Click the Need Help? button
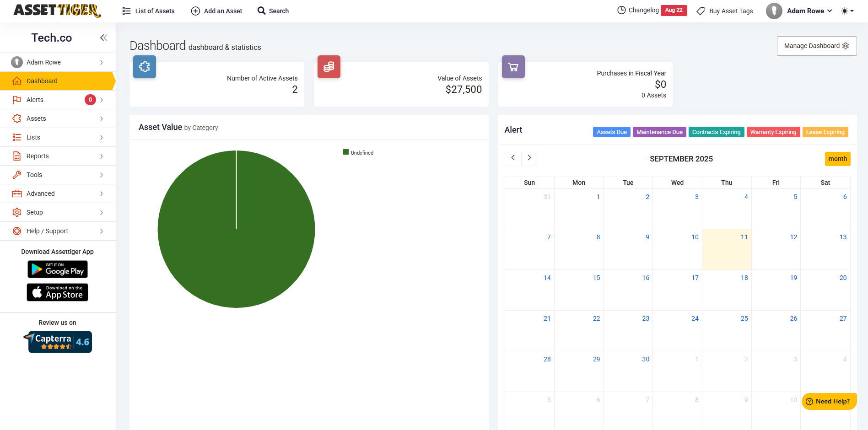The image size is (868, 430). (x=829, y=401)
